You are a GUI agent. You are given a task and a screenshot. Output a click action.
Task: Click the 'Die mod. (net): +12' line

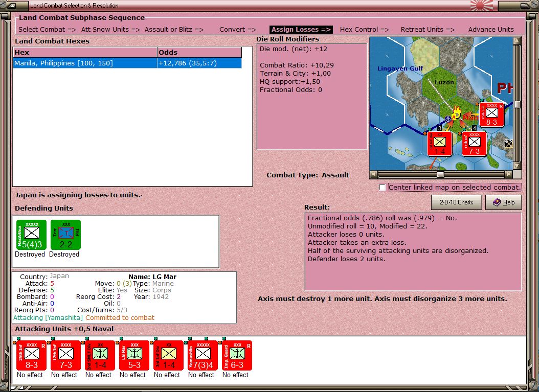293,49
